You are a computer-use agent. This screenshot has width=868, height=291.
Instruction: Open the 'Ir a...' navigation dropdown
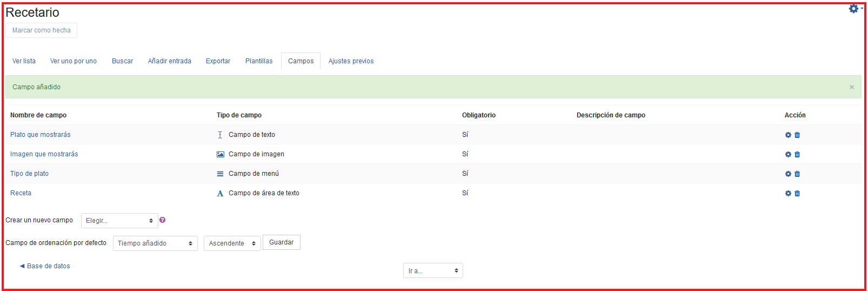pos(433,270)
